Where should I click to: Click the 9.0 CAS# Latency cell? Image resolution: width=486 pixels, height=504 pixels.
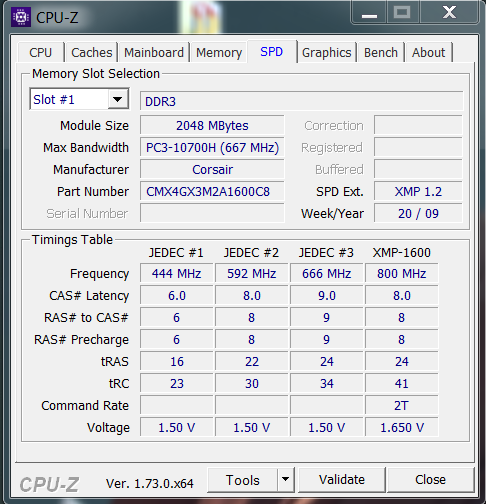coord(327,295)
